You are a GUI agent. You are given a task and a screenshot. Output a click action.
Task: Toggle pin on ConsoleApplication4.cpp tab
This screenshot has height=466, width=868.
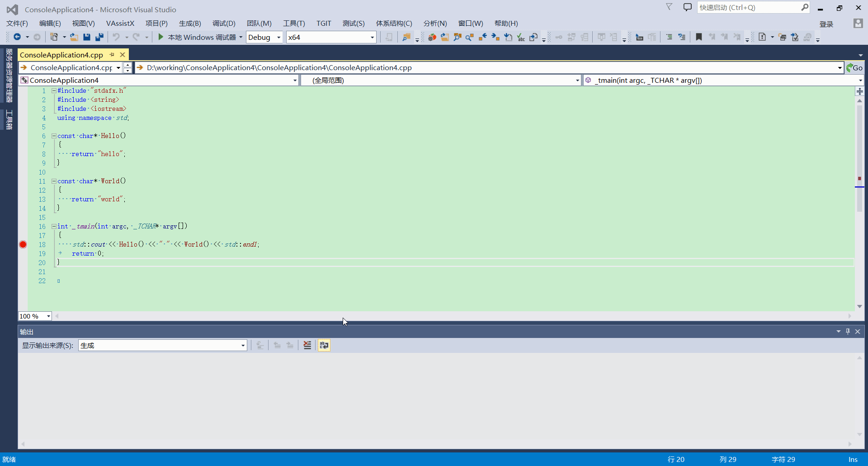112,55
